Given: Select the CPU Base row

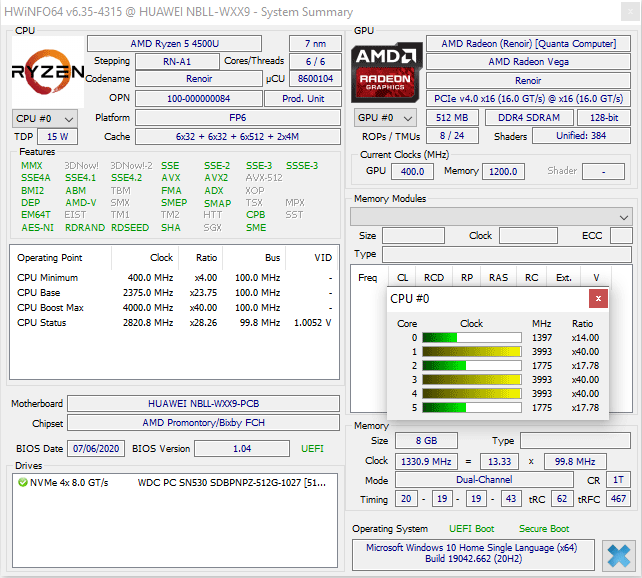Looking at the screenshot, I should click(174, 293).
